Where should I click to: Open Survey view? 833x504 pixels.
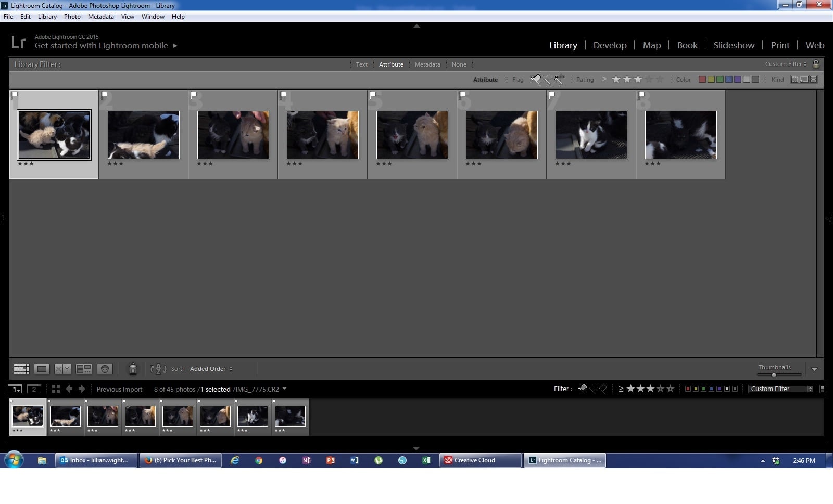tap(84, 369)
